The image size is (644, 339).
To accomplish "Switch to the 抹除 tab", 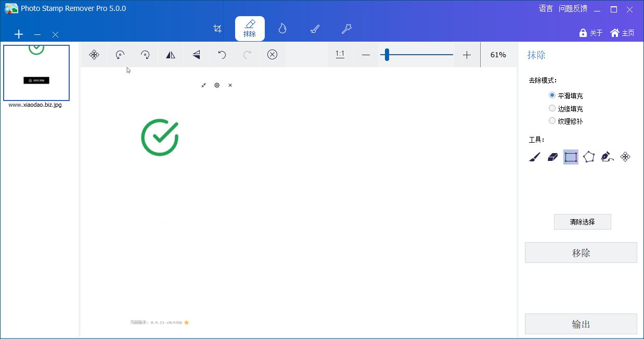I will [250, 29].
